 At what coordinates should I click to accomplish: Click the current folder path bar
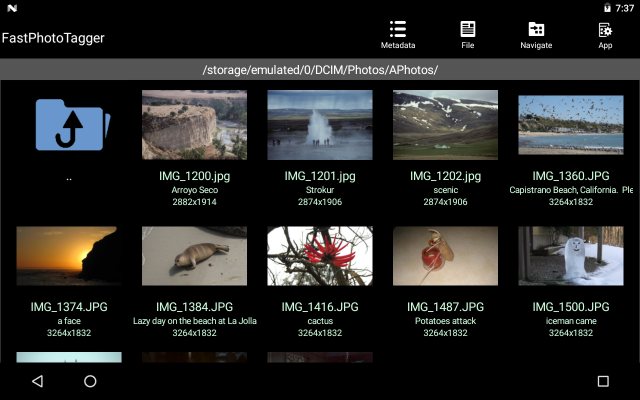click(x=320, y=70)
